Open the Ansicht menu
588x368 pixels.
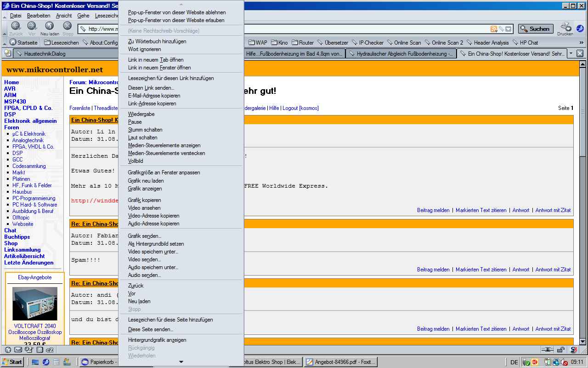coord(64,16)
